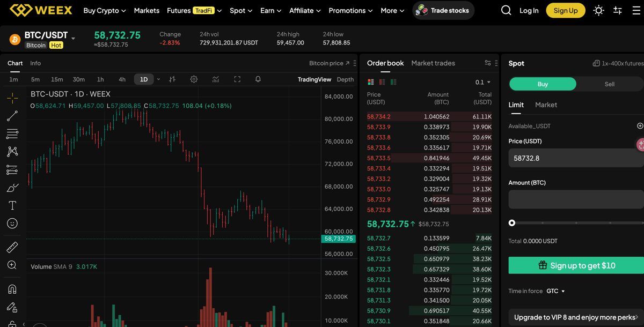
Task: Show only buy orders in order book
Action: tap(393, 82)
